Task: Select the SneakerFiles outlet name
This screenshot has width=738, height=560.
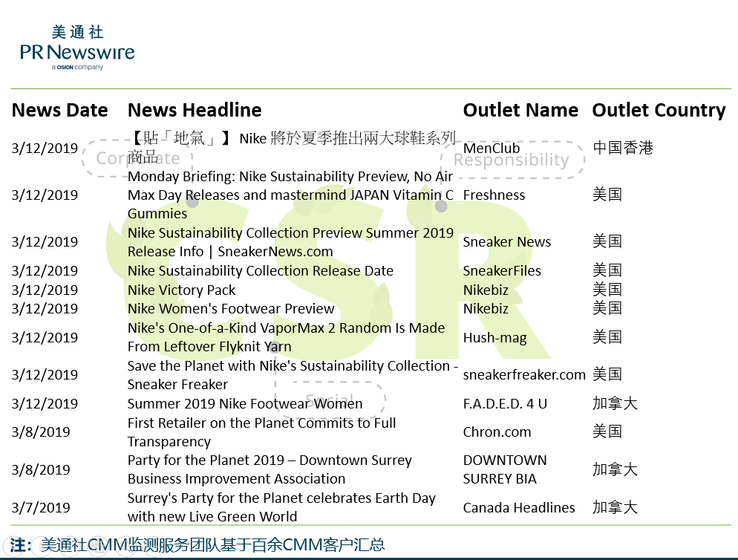Action: pos(502,271)
